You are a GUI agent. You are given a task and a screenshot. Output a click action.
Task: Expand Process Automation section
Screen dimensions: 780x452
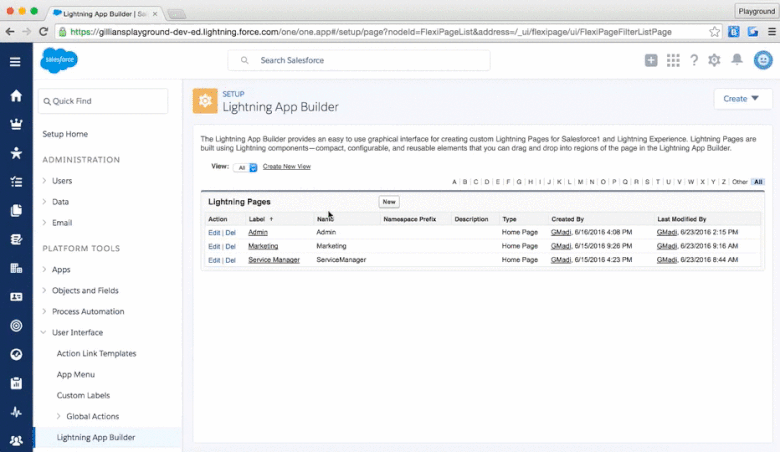[44, 311]
